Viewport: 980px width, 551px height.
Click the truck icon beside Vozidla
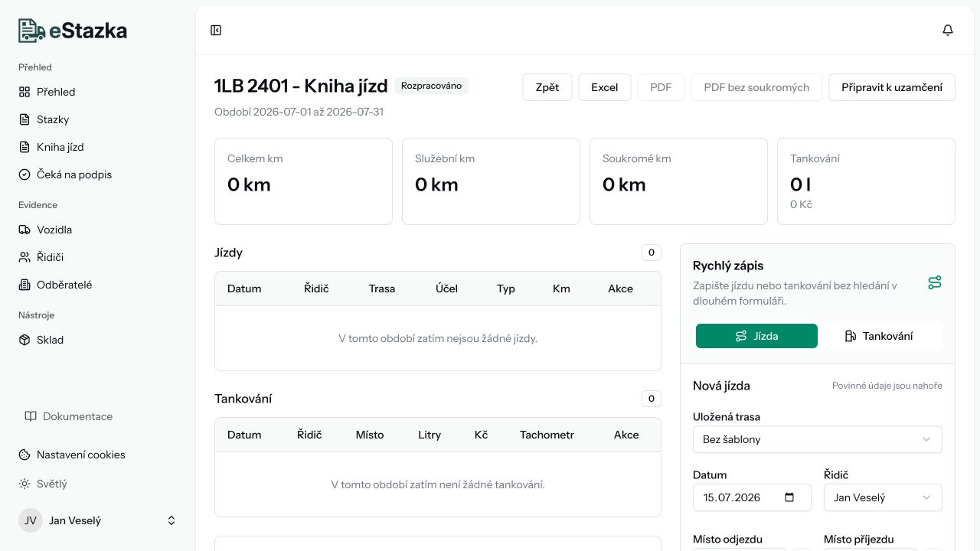tap(24, 230)
